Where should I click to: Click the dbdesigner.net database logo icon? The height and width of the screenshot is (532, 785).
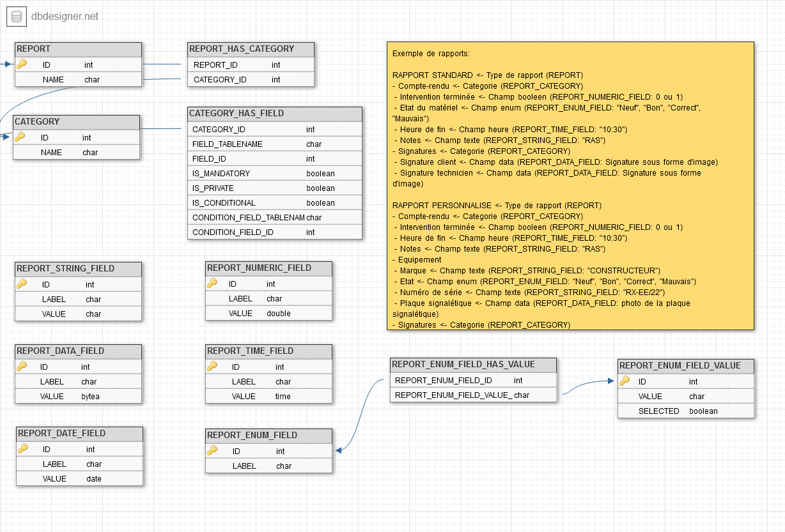pos(17,17)
